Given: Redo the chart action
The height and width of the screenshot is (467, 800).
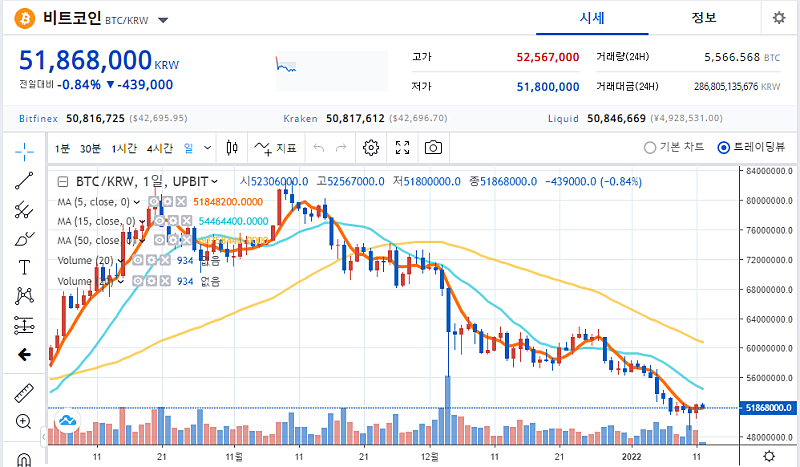Looking at the screenshot, I should [341, 148].
